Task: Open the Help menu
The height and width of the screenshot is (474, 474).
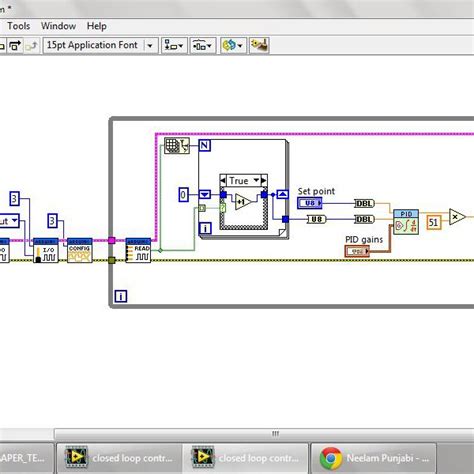Action: click(x=97, y=26)
